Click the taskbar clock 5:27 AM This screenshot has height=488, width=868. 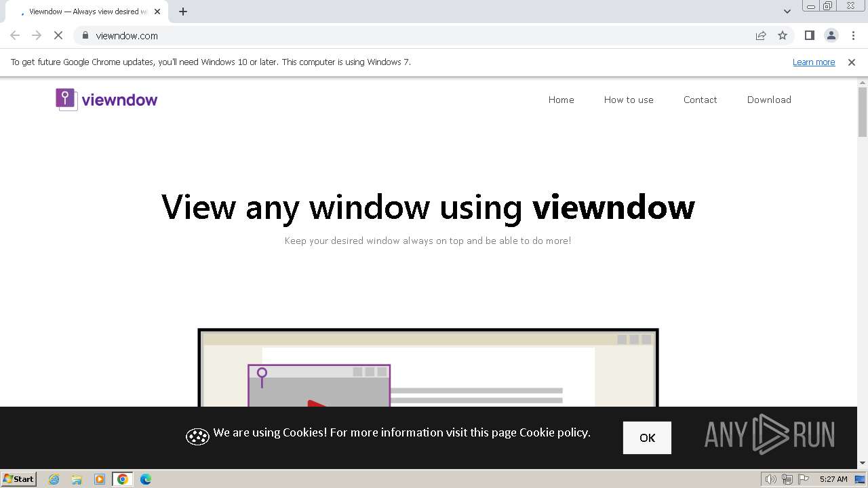point(833,479)
